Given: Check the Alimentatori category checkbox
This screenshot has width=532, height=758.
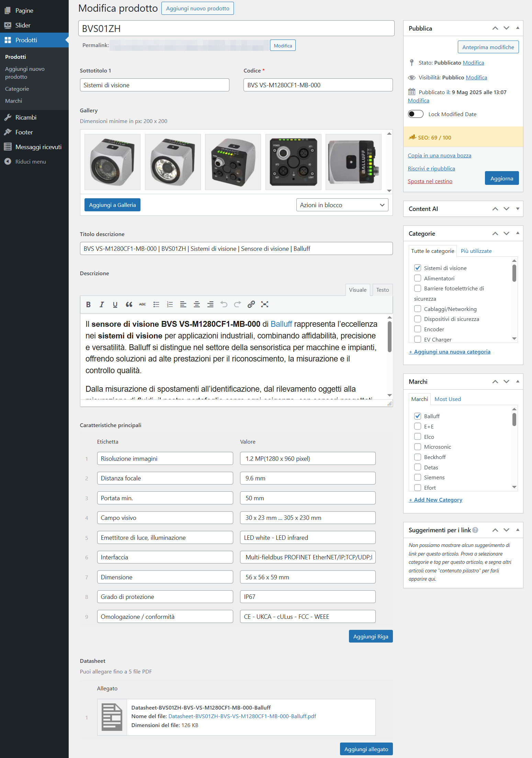Looking at the screenshot, I should tap(418, 278).
